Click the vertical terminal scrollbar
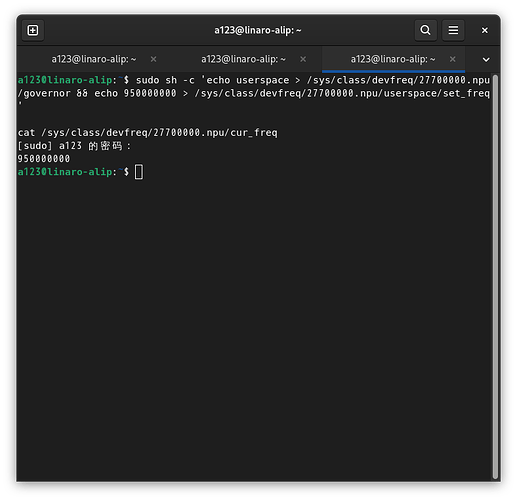This screenshot has height=500, width=517. point(495,277)
